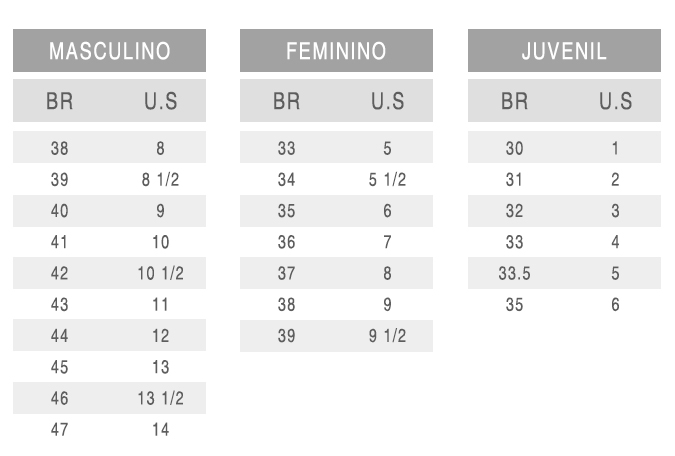Viewport: 675px width, 456px height.
Task: Select U.S size 9 1/2 in Feminino
Action: click(387, 336)
